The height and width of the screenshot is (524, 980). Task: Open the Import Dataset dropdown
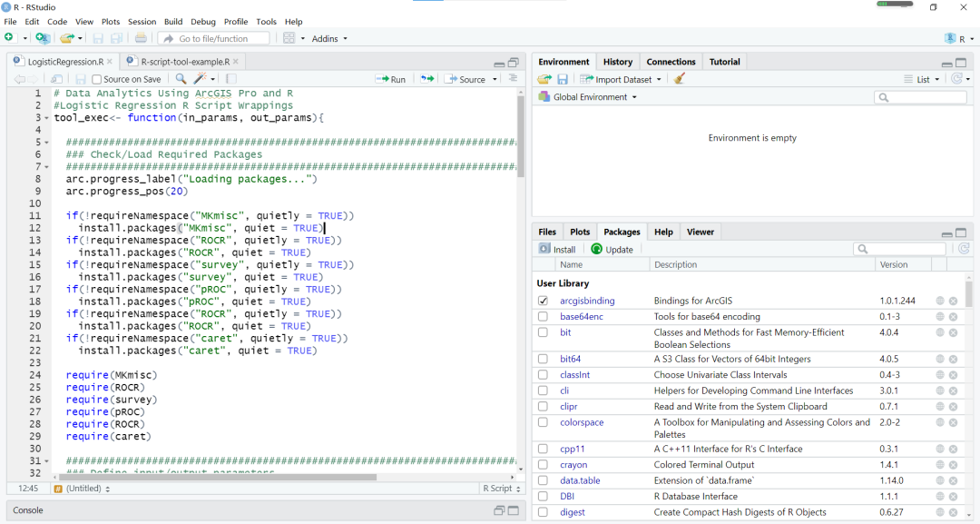click(x=622, y=79)
